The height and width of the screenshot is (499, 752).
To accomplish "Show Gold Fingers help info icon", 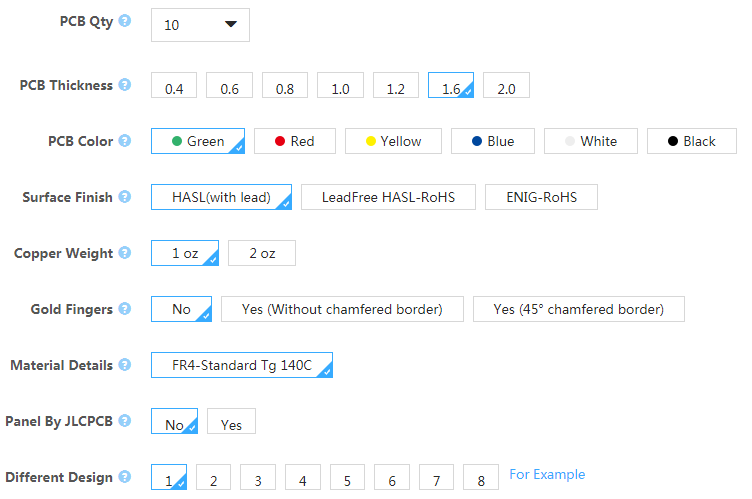I will 125,309.
